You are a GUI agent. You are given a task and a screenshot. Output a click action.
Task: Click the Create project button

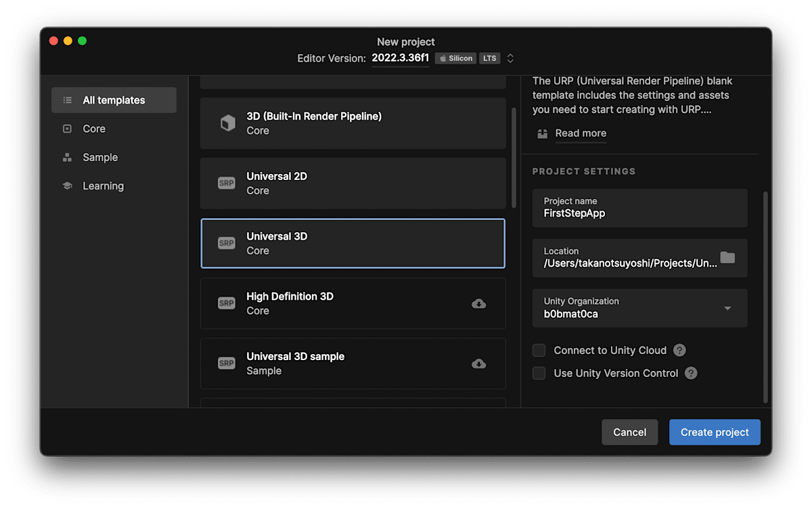[x=715, y=433]
